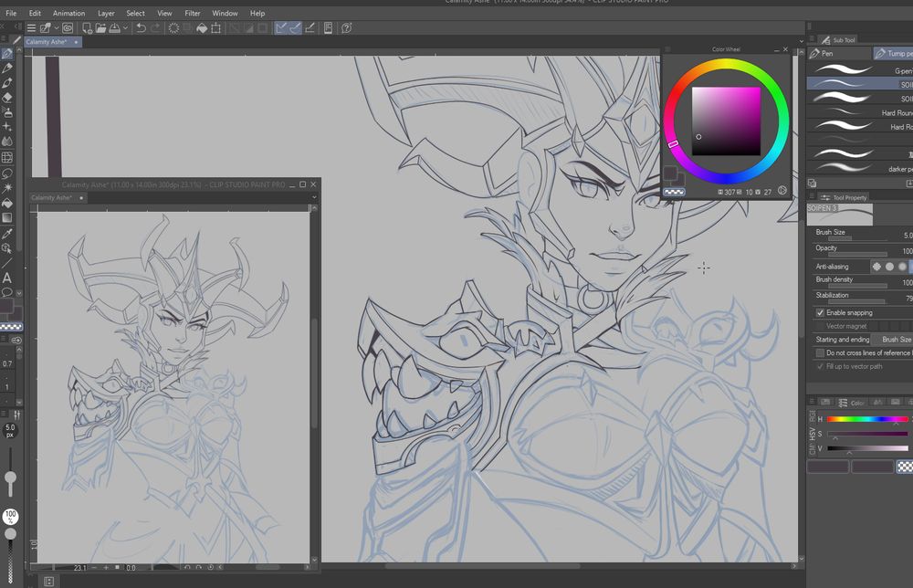Click Starting and ending setting button

click(x=843, y=340)
